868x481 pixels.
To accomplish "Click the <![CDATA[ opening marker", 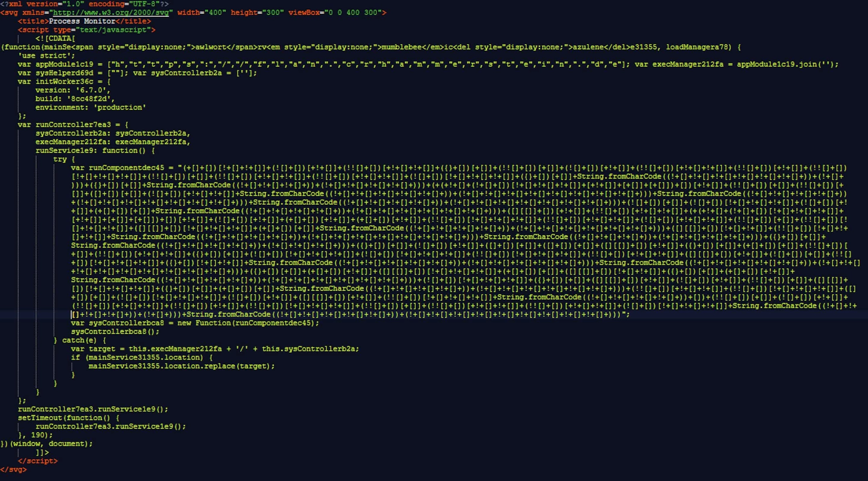I will click(x=55, y=39).
